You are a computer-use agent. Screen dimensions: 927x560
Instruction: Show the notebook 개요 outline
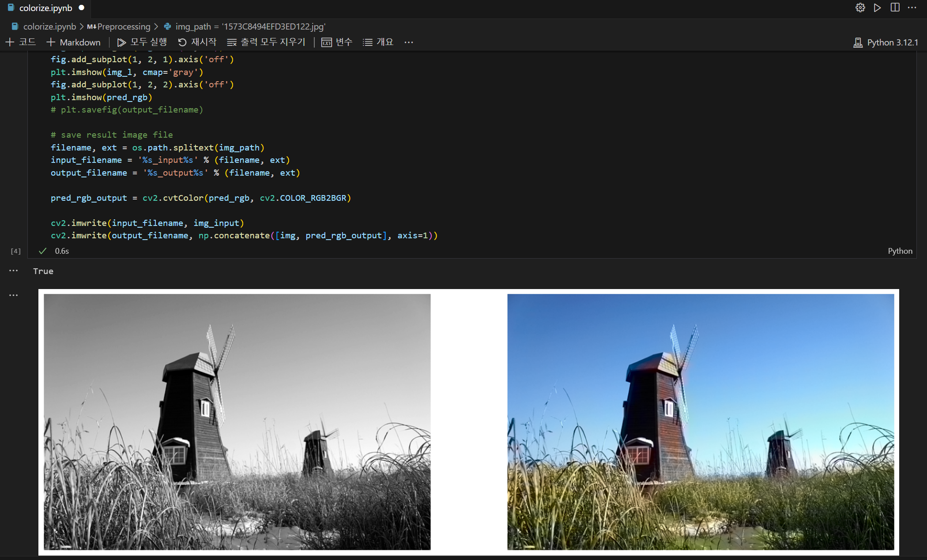378,42
